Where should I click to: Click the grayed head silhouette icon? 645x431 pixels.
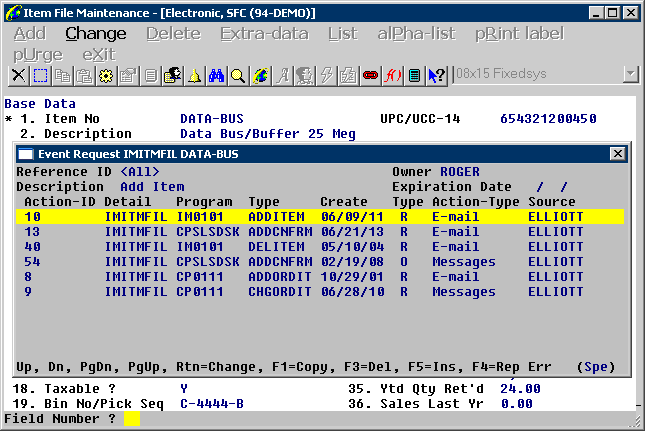click(x=304, y=76)
